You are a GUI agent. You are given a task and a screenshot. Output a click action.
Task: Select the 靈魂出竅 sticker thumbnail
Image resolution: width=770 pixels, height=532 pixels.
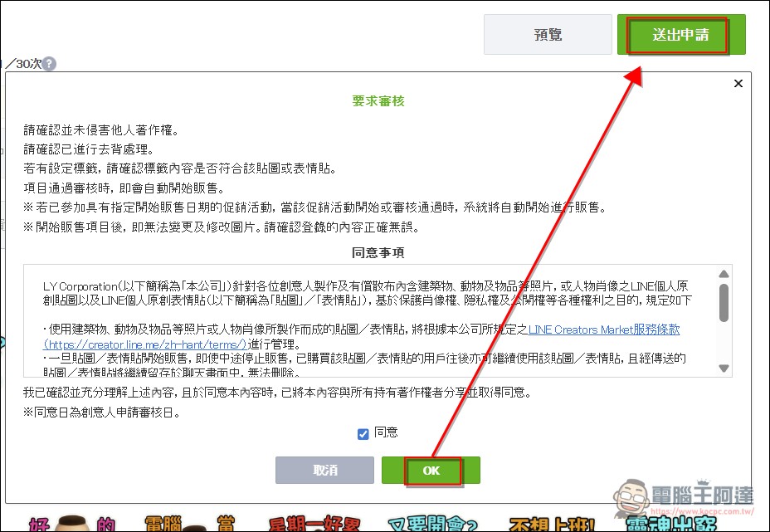click(x=672, y=523)
